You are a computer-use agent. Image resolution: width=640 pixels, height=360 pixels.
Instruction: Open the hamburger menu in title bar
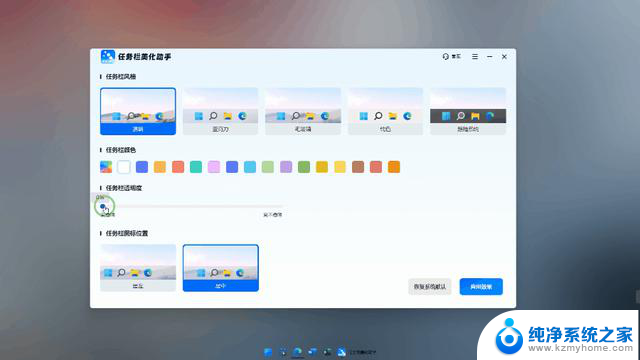(x=475, y=57)
